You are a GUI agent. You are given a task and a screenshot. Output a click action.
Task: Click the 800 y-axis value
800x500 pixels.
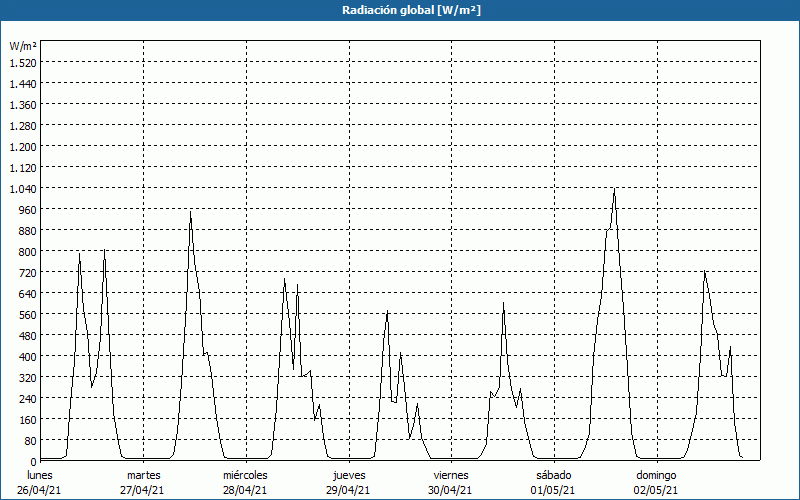tap(27, 252)
